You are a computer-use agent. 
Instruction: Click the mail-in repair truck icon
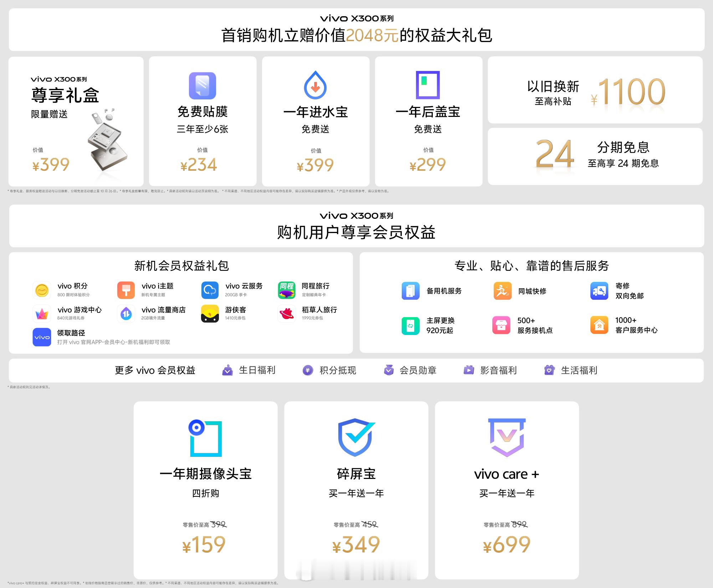599,291
